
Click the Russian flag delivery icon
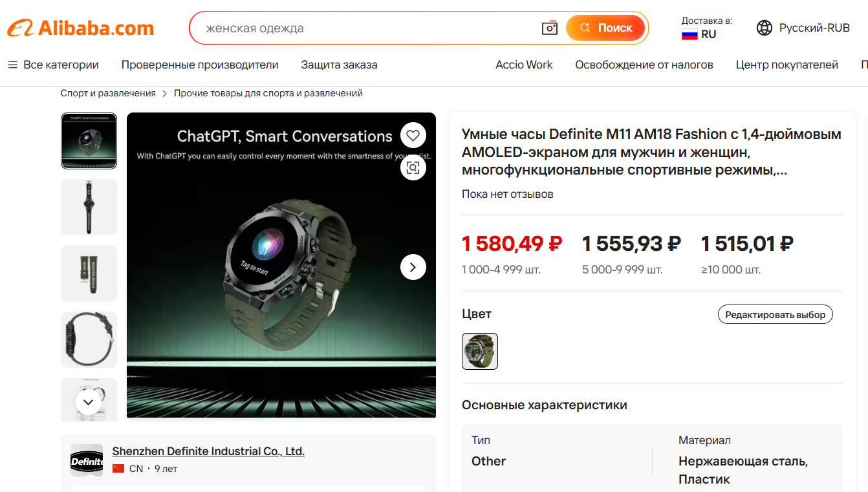pyautogui.click(x=689, y=34)
